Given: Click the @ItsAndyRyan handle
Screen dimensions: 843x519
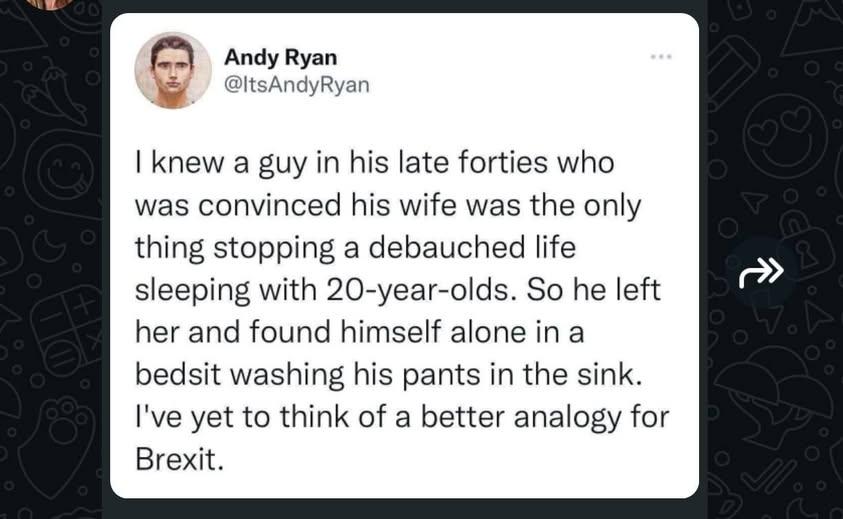Looking at the screenshot, I should (296, 84).
